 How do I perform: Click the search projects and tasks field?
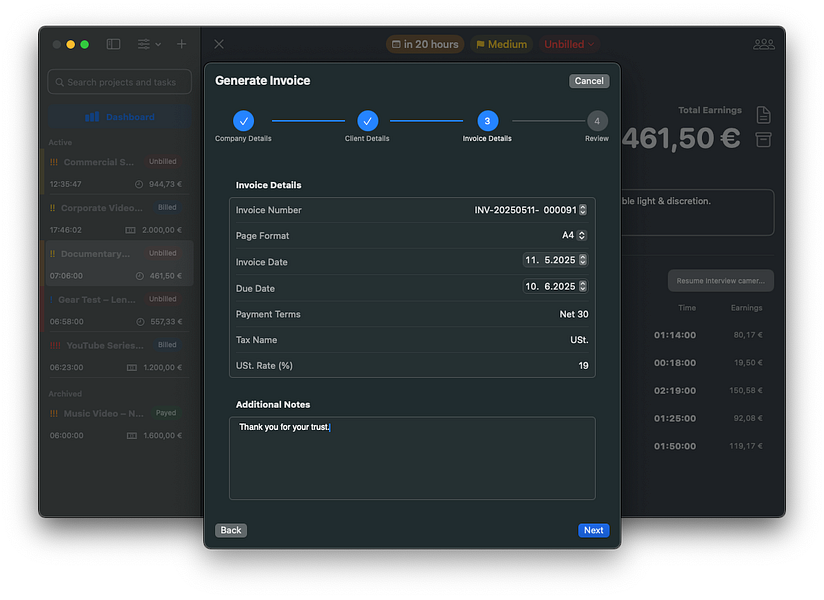(120, 82)
